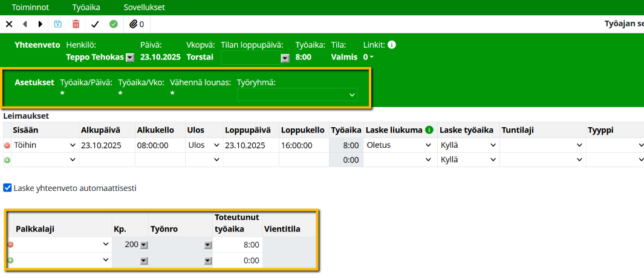Click the save diskette icon
This screenshot has height=278, width=644.
(x=58, y=24)
